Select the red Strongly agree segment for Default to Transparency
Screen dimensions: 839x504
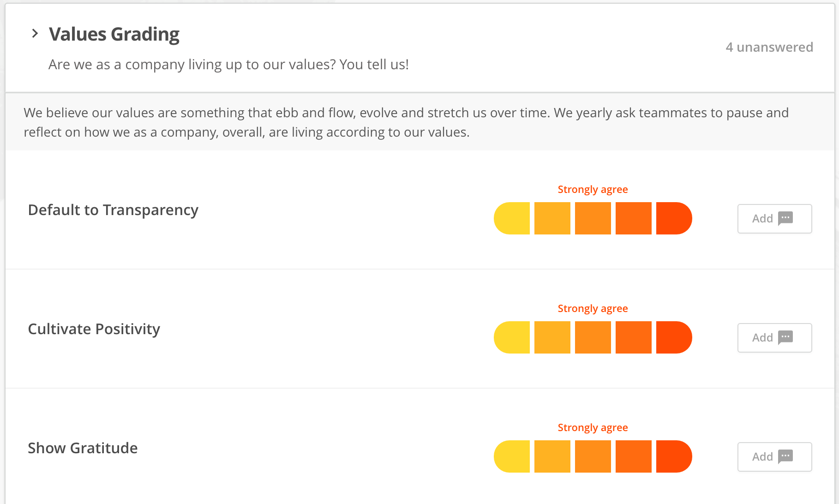pos(674,218)
